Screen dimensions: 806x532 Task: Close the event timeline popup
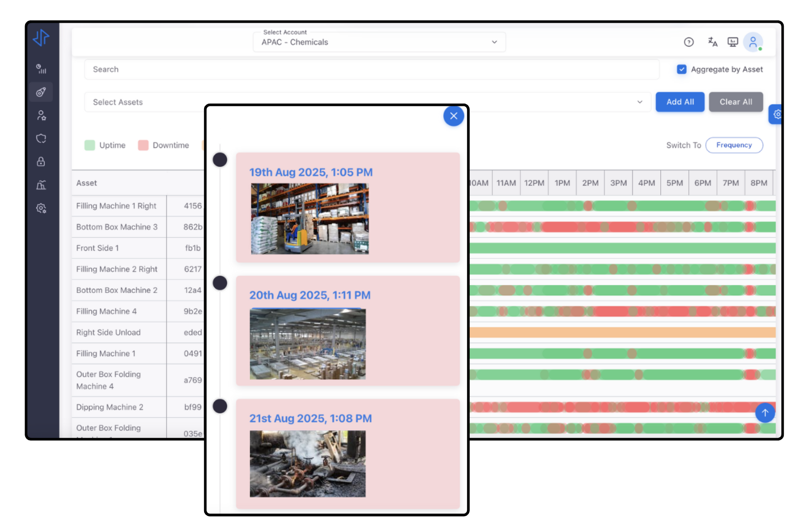[x=453, y=116]
